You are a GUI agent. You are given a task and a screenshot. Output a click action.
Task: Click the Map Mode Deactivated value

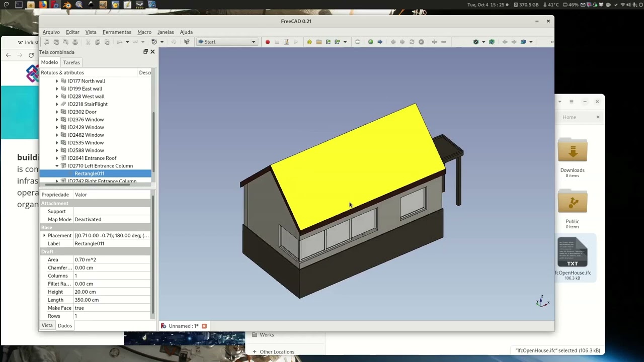click(x=112, y=219)
